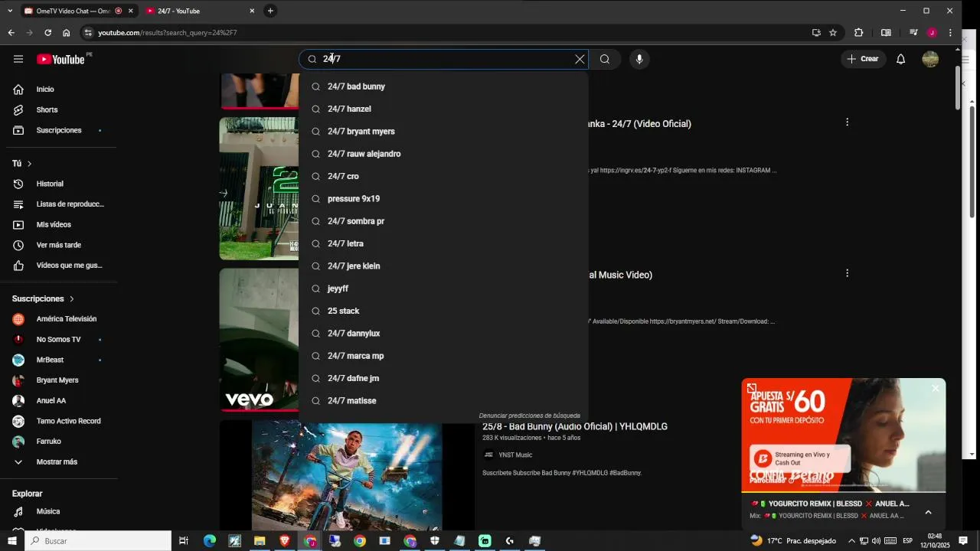Clear the search box with the X
This screenshot has height=551, width=980.
click(580, 59)
